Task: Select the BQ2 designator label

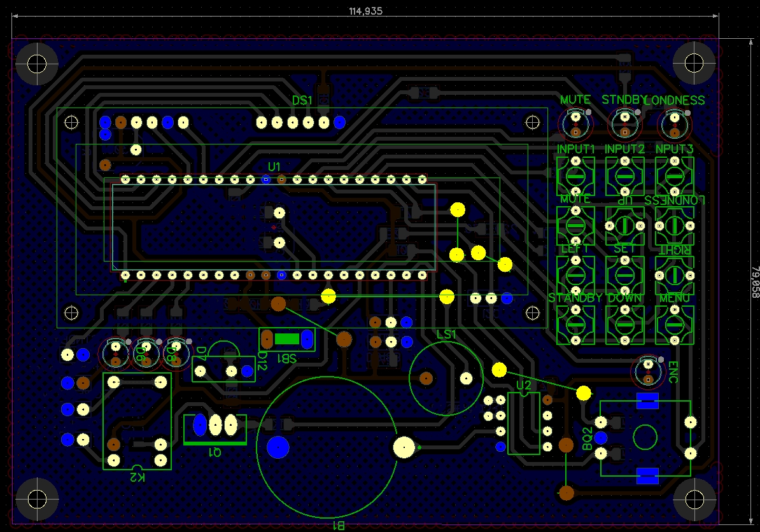Action: click(x=587, y=438)
